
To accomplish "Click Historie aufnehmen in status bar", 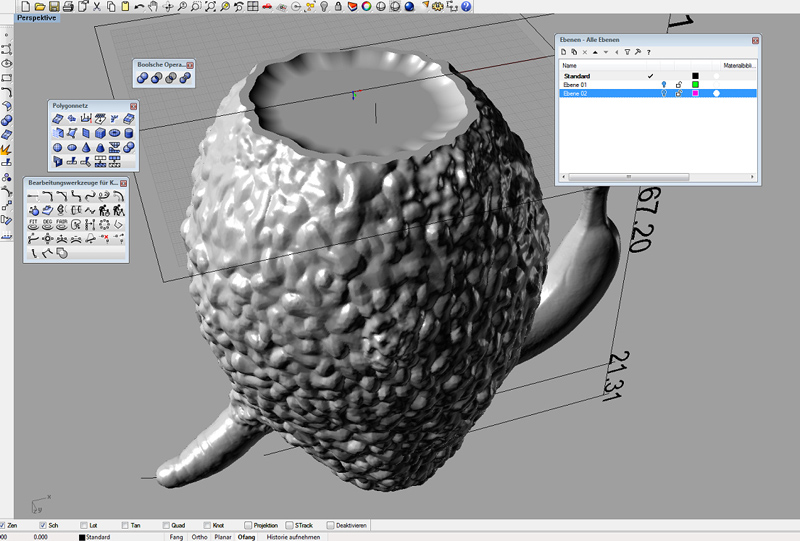I will click(x=291, y=537).
